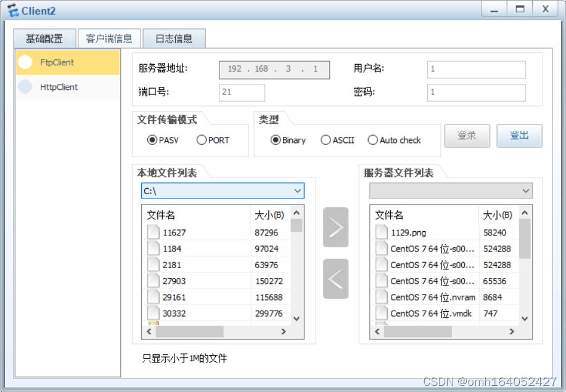The height and width of the screenshot is (392, 566).
Task: Select local file named 29161
Action: point(174,298)
